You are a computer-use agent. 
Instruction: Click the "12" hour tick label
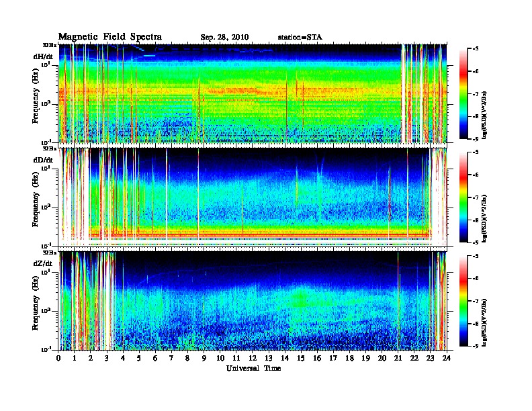click(x=253, y=358)
